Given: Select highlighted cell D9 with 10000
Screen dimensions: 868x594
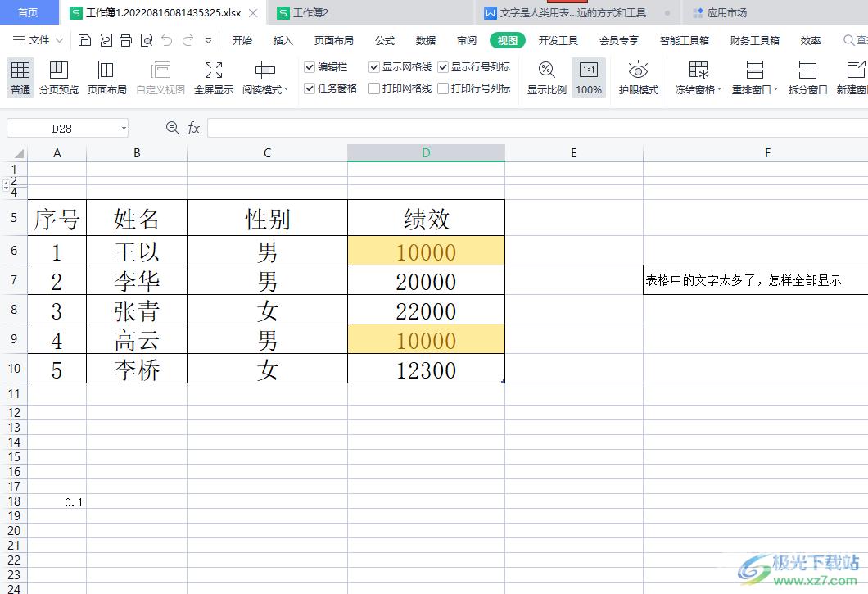Looking at the screenshot, I should 427,339.
